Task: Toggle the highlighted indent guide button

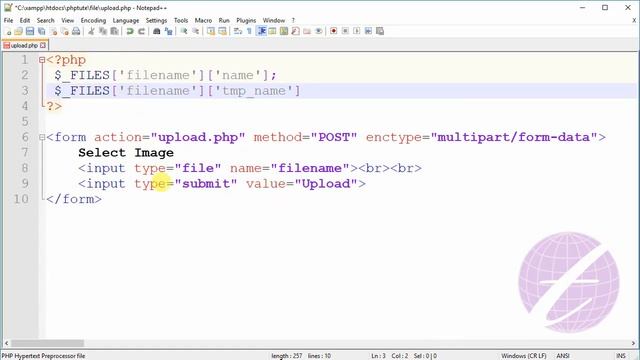Action: pyautogui.click(x=261, y=31)
